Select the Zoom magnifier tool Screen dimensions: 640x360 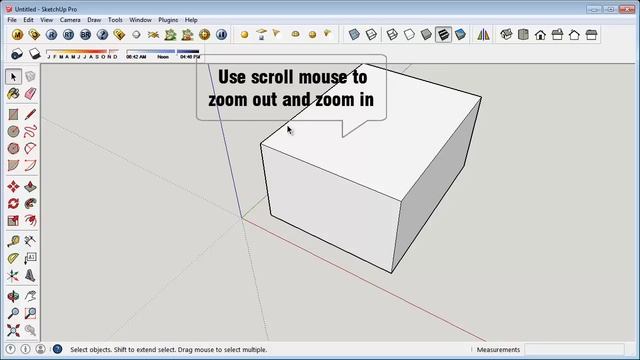[x=13, y=313]
